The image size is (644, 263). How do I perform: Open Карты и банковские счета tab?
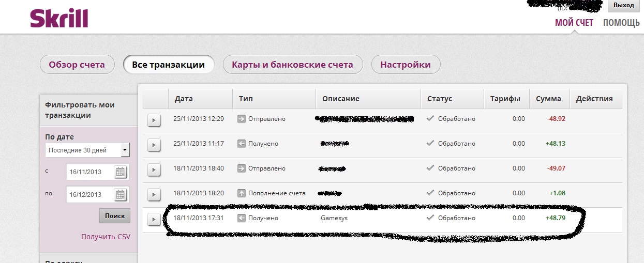point(293,65)
